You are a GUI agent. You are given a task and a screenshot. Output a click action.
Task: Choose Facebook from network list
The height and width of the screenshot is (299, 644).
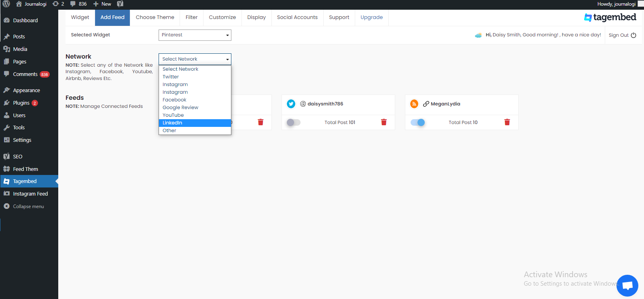195,100
